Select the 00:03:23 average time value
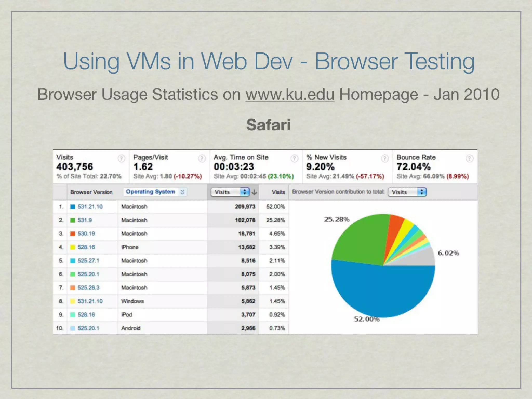Screen dimensions: 532x399 coord(234,167)
